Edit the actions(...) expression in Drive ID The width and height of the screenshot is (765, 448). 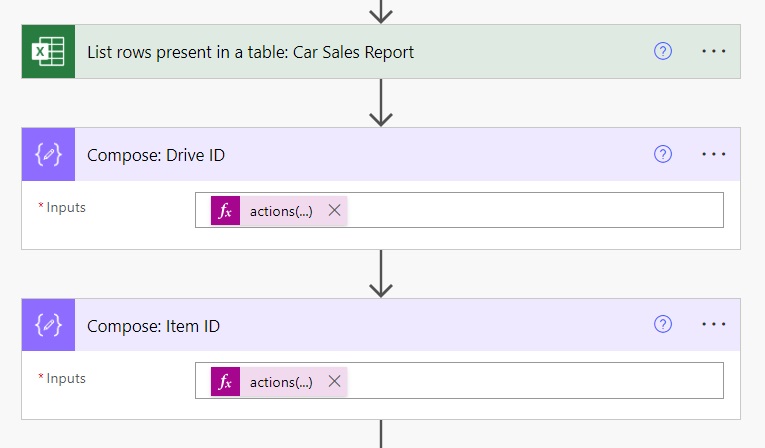(281, 211)
